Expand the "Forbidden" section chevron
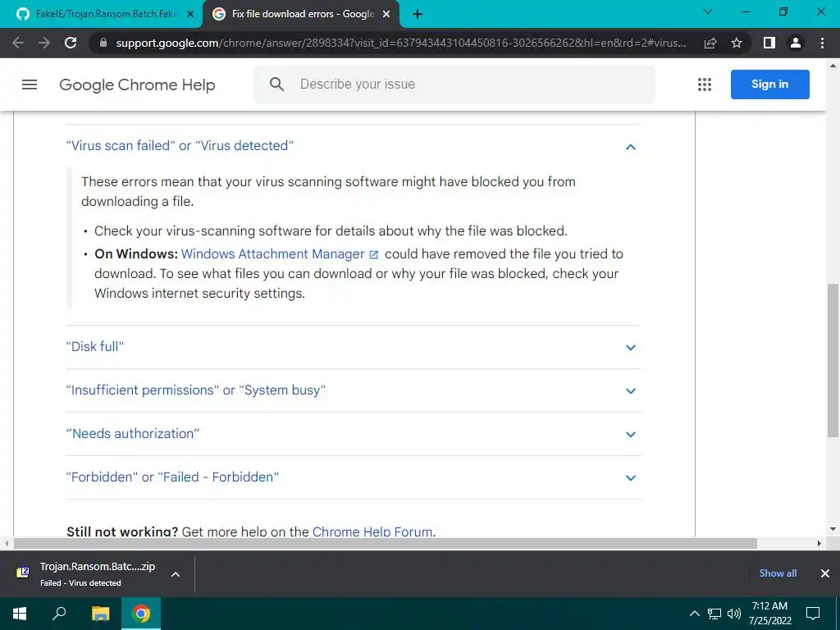840x630 pixels. [631, 477]
